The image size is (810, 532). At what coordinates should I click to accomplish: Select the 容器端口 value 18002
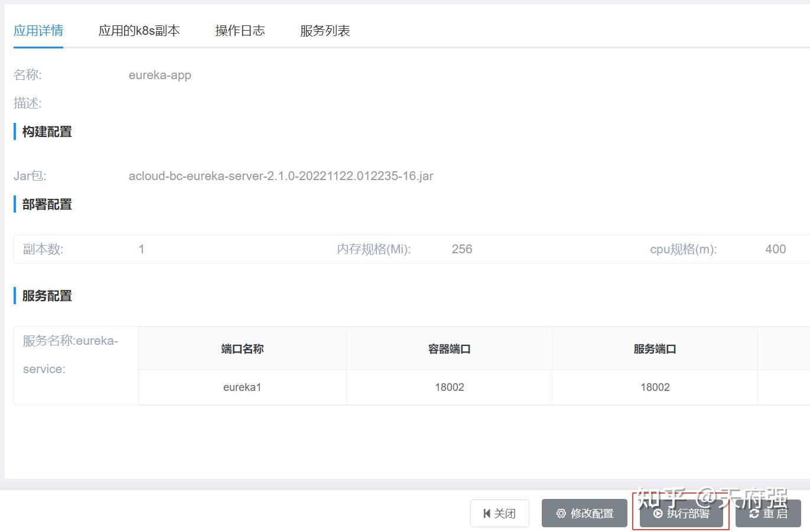449,387
